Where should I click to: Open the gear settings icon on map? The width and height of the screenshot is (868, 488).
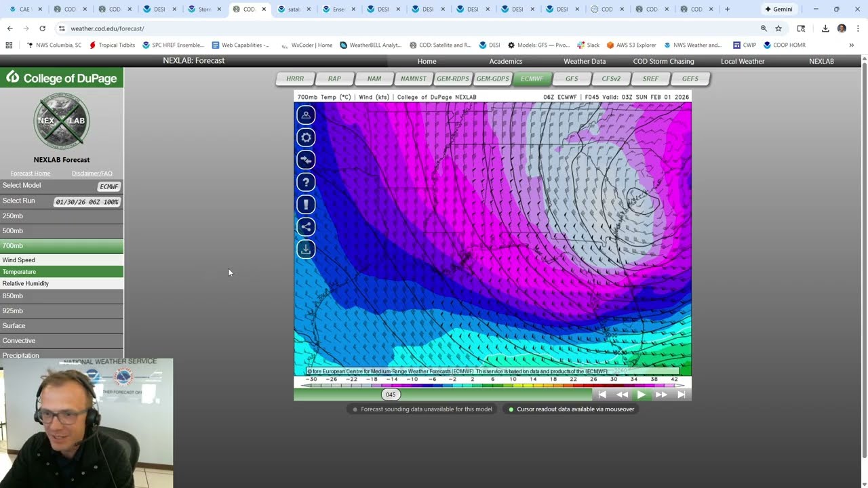[306, 138]
